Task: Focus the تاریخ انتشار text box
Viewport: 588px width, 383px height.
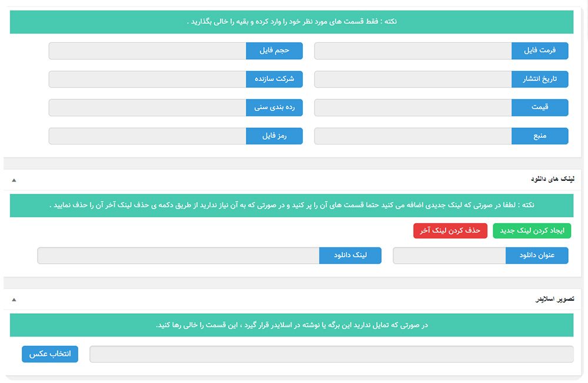Action: (413, 79)
